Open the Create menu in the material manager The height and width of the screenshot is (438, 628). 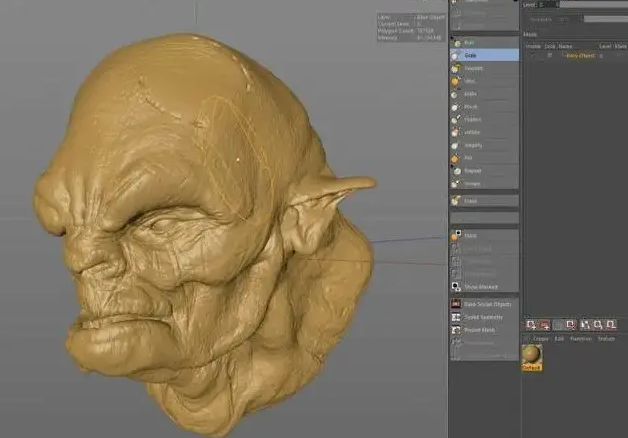pos(540,339)
